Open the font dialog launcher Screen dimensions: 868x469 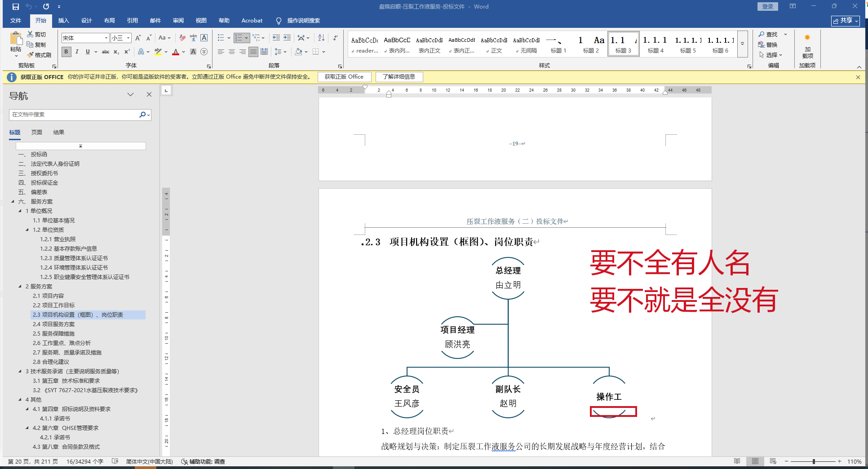click(208, 66)
